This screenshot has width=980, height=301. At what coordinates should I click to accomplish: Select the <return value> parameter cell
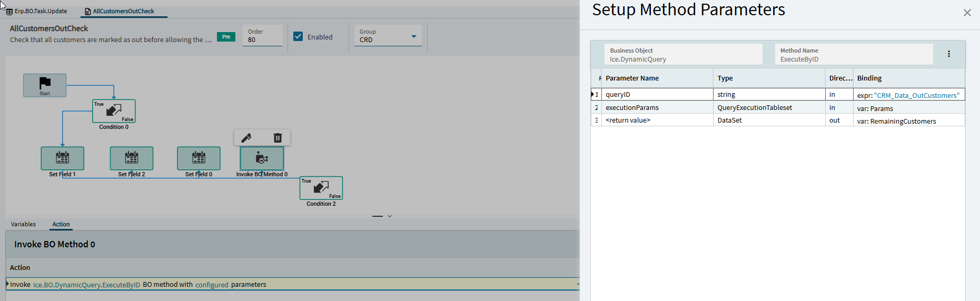[x=657, y=120]
